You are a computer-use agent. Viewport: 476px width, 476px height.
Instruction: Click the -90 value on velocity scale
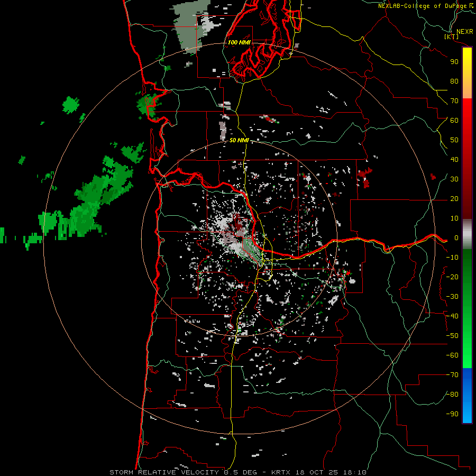tap(452, 414)
